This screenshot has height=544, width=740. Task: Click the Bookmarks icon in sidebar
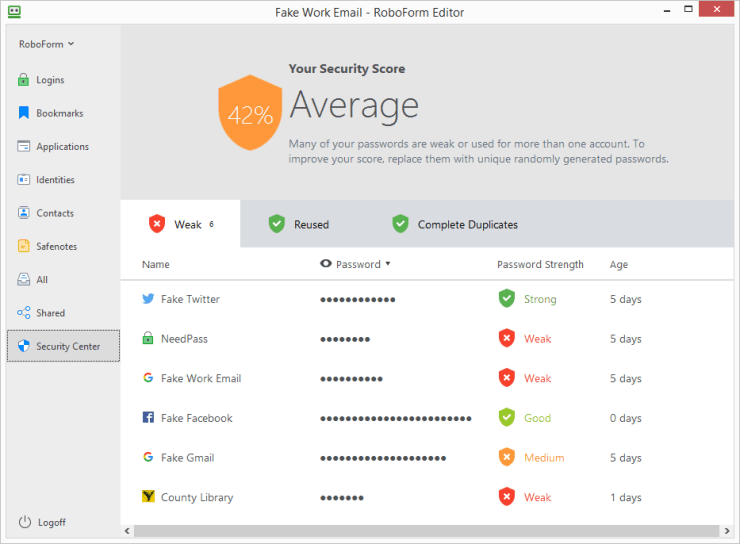pyautogui.click(x=24, y=113)
